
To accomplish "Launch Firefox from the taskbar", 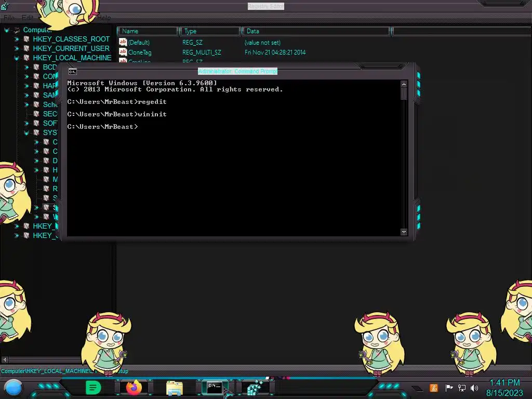I will coord(134,388).
